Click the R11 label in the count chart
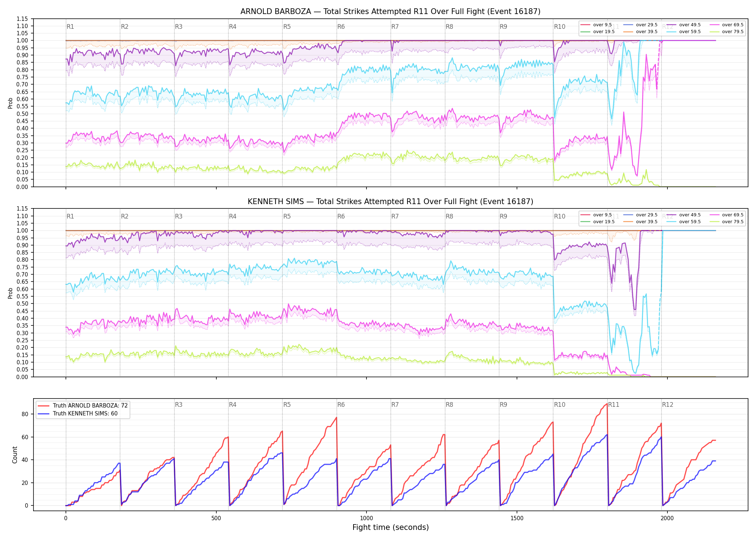This screenshot has height=540, width=756. (614, 405)
